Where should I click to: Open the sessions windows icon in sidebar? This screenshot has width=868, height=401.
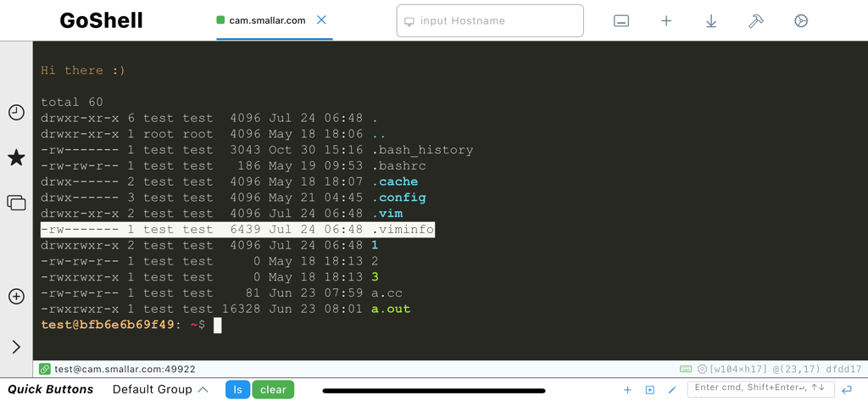tap(16, 203)
